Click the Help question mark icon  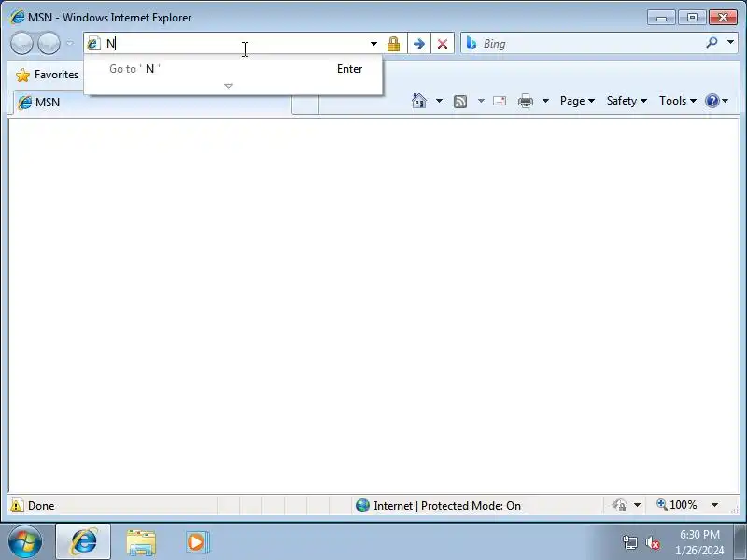[712, 101]
